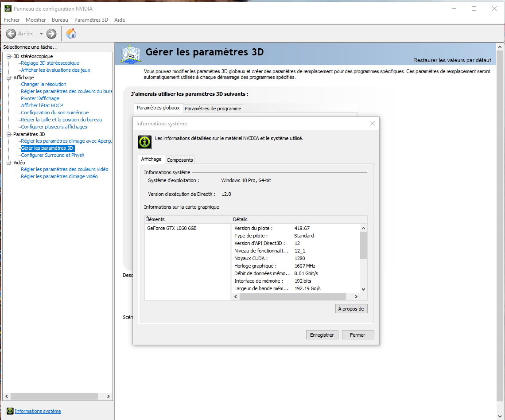Screen dimensions: 505x420
Task: Open the Arrière history dropdown arrow
Action: pyautogui.click(x=41, y=34)
